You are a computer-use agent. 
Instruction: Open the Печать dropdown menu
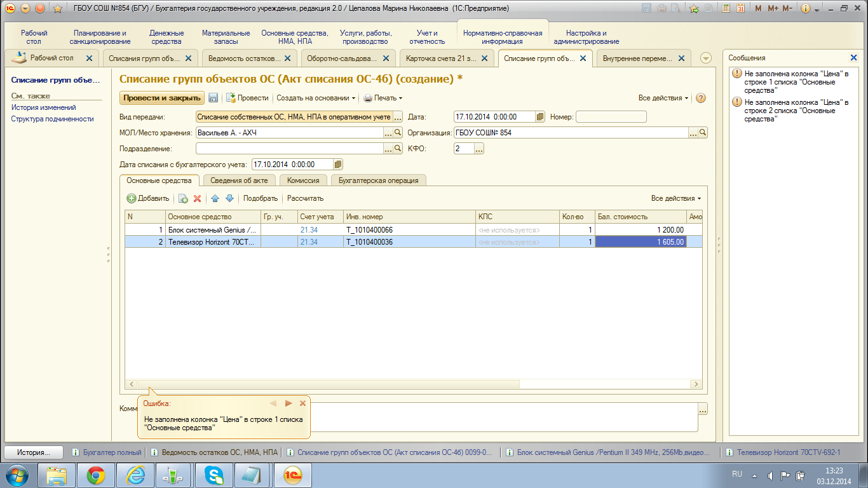(x=383, y=98)
